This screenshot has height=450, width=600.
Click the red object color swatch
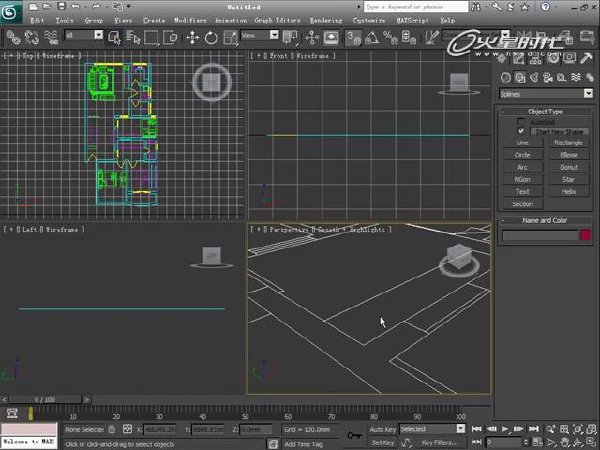585,235
